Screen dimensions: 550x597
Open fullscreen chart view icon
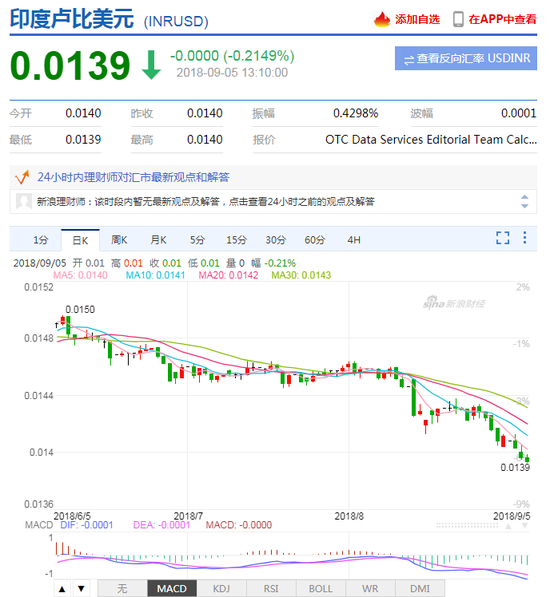[502, 238]
